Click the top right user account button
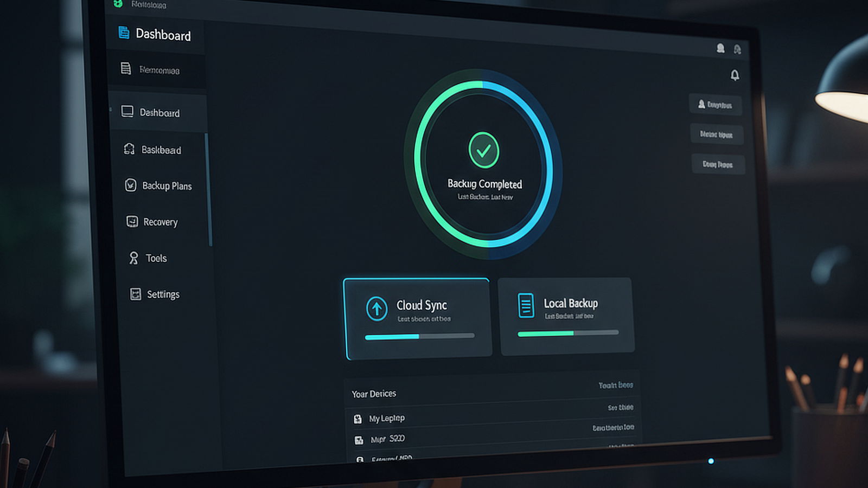868x488 pixels. (x=716, y=105)
